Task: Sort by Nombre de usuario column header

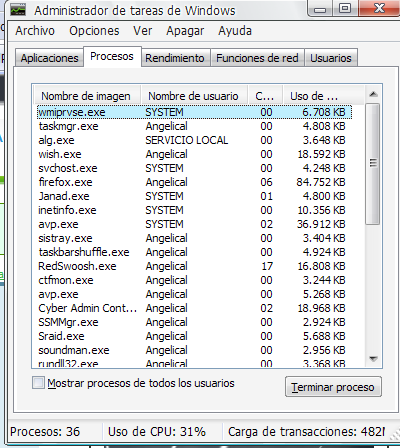Action: tap(194, 96)
